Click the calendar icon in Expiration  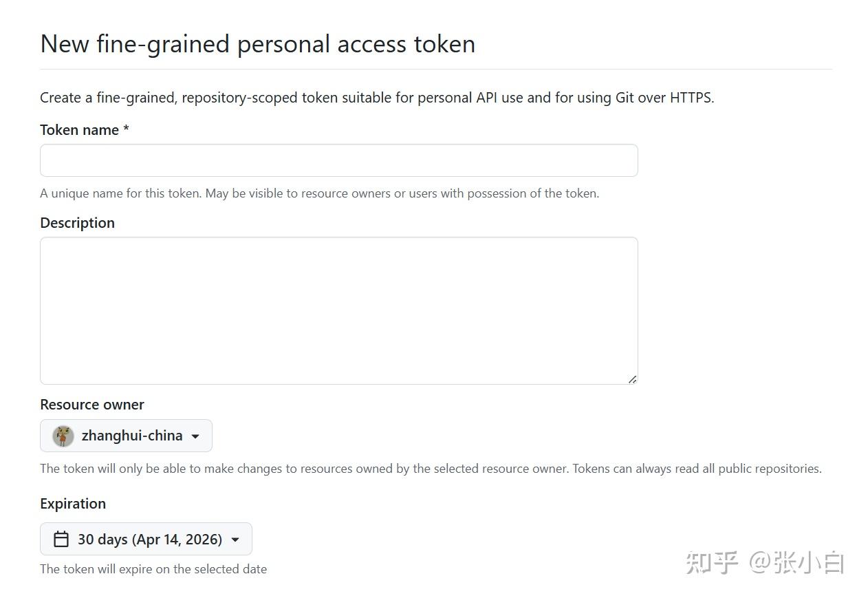(x=61, y=539)
